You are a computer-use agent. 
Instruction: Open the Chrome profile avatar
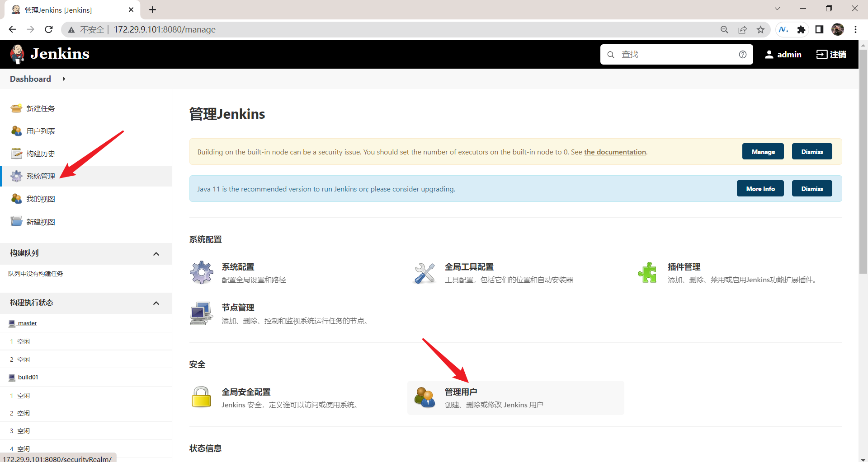[838, 29]
